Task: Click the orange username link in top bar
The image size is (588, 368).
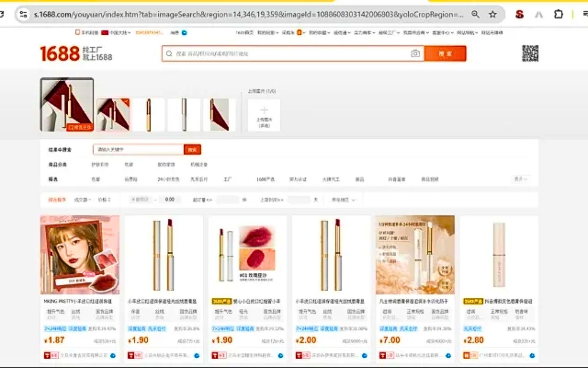Action: tap(149, 33)
